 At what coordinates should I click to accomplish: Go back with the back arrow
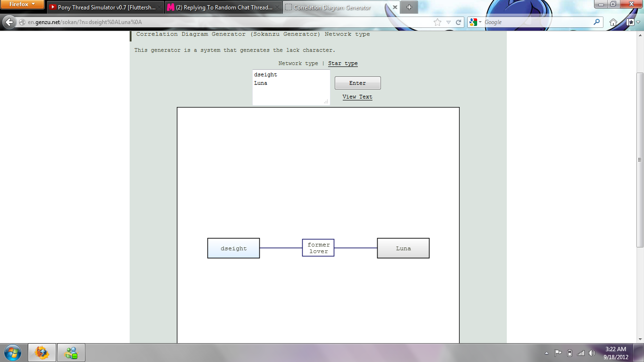(9, 22)
